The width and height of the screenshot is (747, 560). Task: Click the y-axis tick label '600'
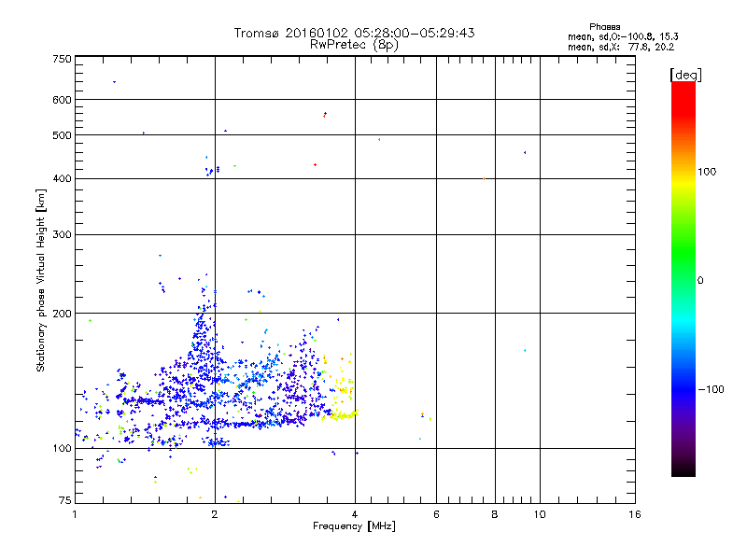(62, 100)
